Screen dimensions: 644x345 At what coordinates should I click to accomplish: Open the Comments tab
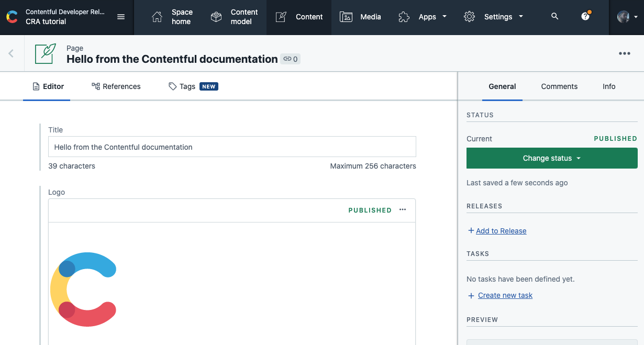coord(559,86)
